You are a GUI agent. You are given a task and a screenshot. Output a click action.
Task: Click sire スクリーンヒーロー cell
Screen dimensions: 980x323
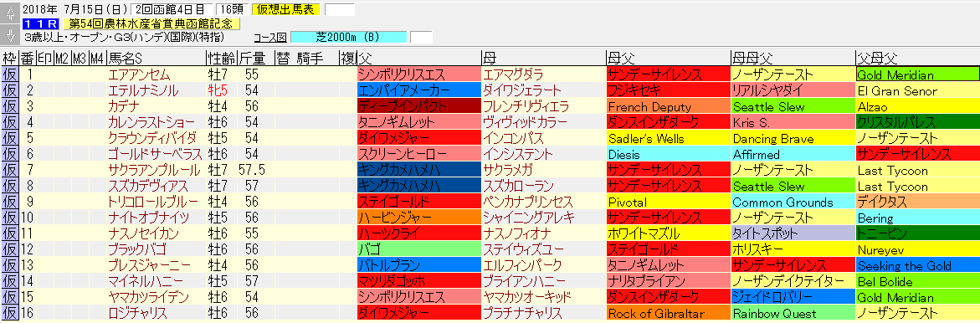click(418, 154)
